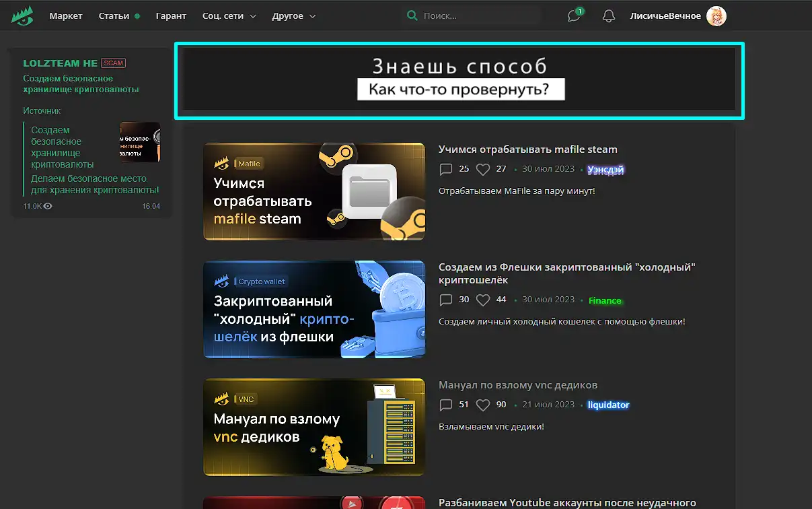Like the vnc dedicated servers article
Viewport: 812px width, 509px height.
(482, 405)
